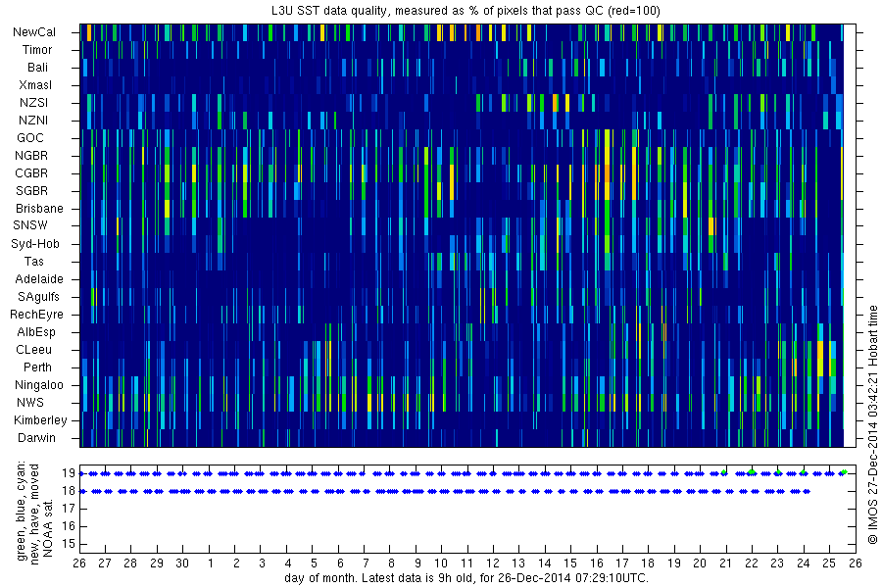Click day label 5 on the x-axis
Screen dimensions: 882x588
(x=314, y=563)
